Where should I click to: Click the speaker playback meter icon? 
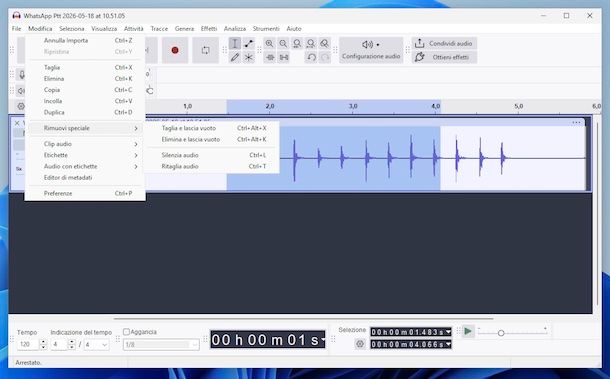pos(21,91)
